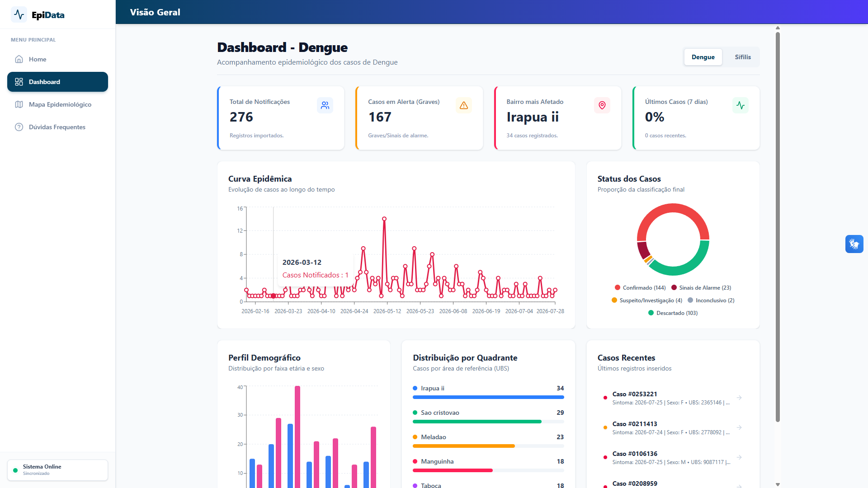Click the location pin icon in Bairro card
Screen dimensions: 868x488
coord(602,105)
